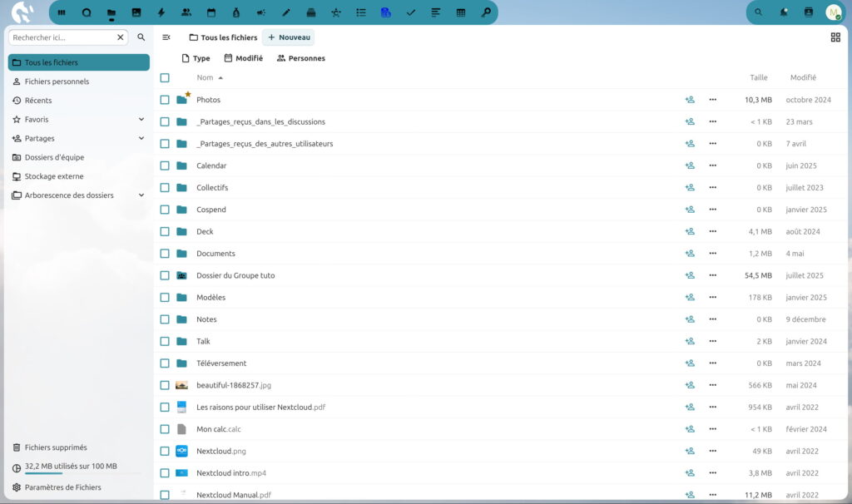Open the app with three vertical bars icon
This screenshot has width=852, height=504.
(x=62, y=12)
